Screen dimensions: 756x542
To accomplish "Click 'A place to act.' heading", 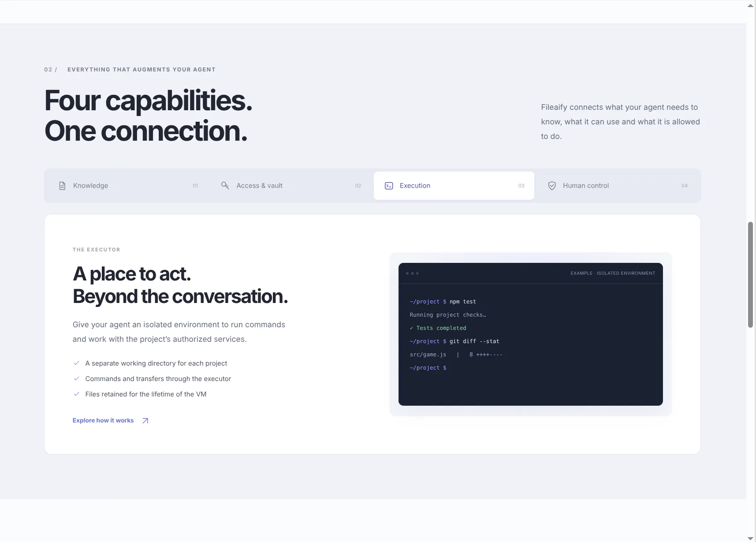I will click(132, 274).
